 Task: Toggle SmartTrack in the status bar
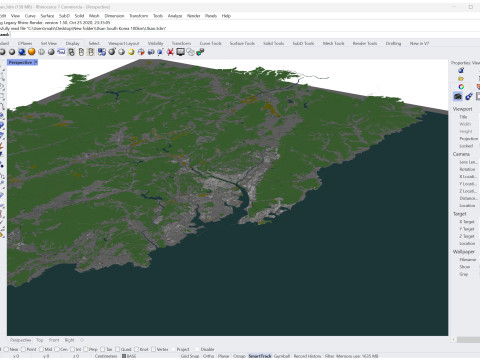click(260, 356)
